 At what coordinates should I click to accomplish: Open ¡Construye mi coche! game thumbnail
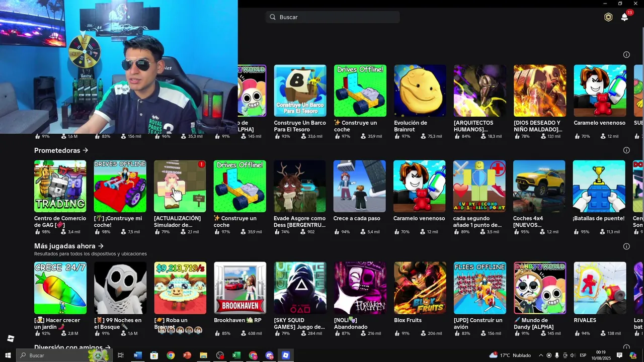pos(120,186)
